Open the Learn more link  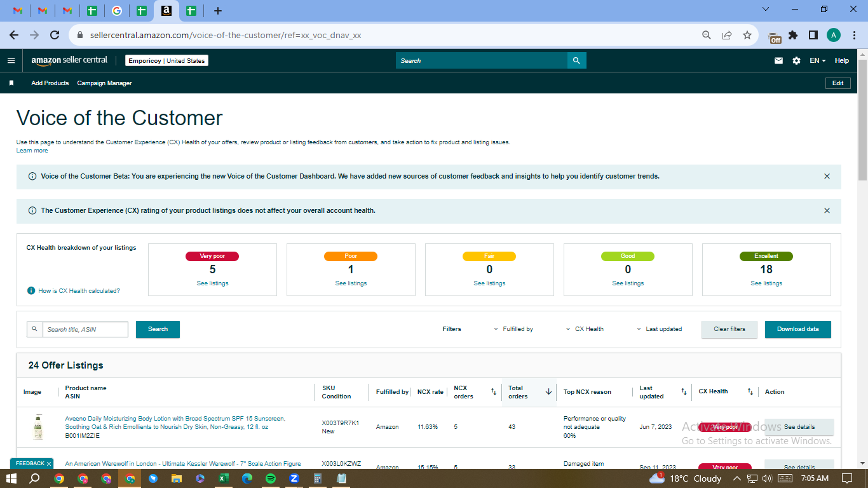pyautogui.click(x=32, y=151)
